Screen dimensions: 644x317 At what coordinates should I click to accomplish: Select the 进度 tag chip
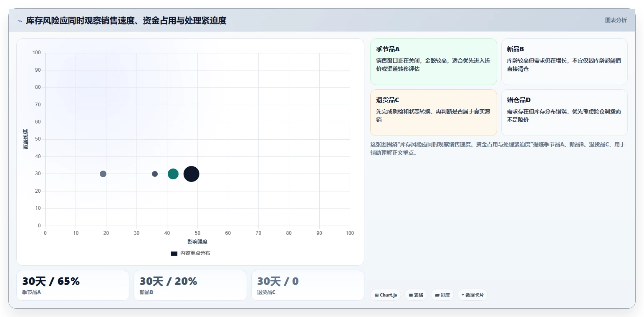(442, 295)
